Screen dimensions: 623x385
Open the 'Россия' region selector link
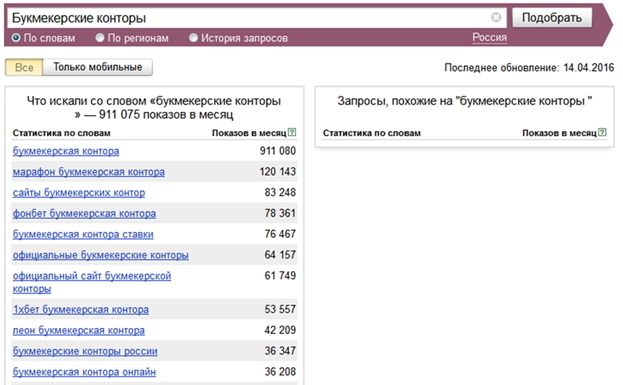point(490,37)
